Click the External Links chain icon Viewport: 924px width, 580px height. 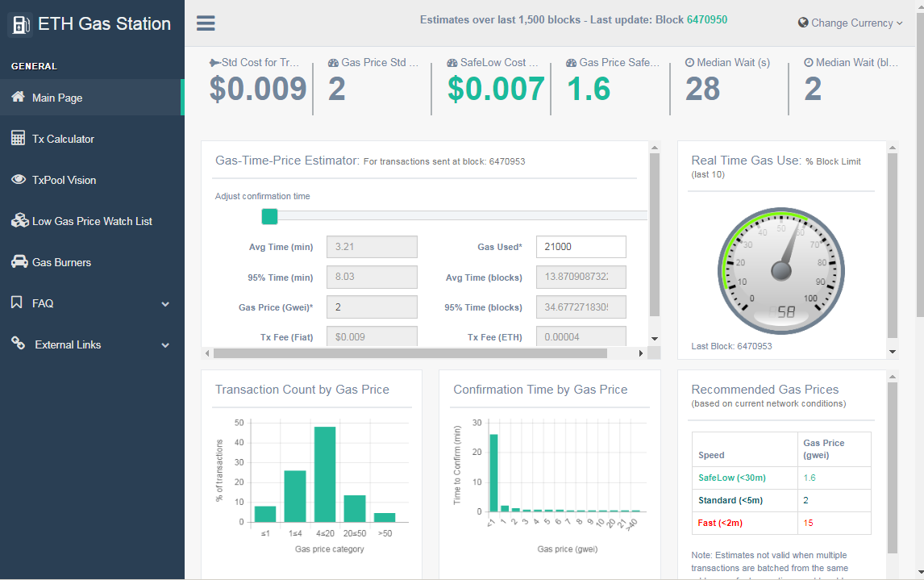19,343
